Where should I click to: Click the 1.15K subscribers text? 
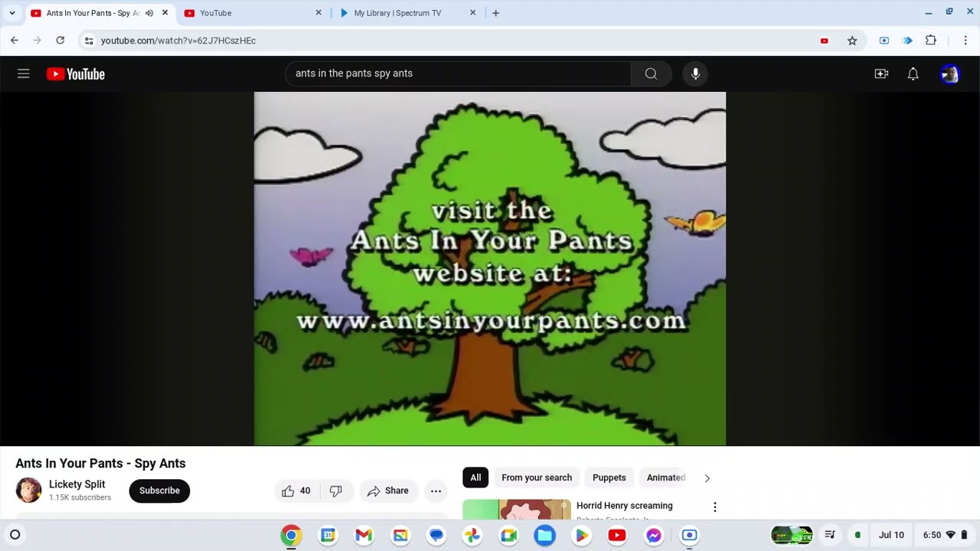click(x=80, y=497)
